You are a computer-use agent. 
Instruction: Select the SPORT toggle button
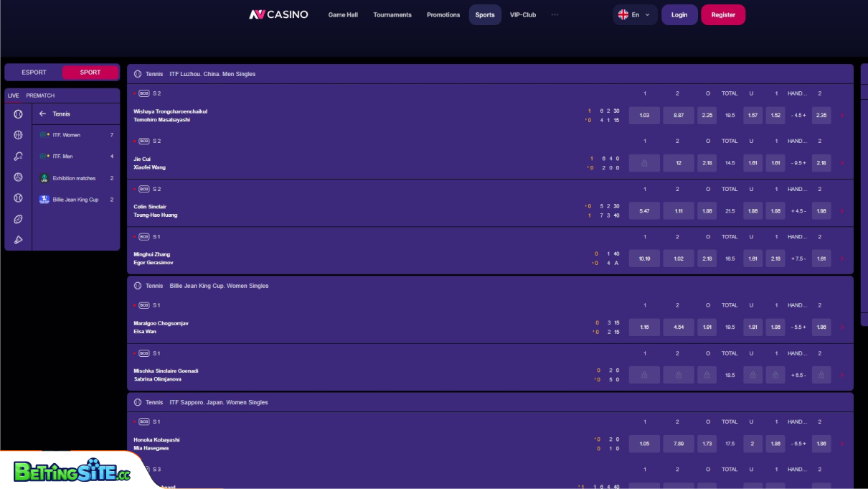[90, 73]
